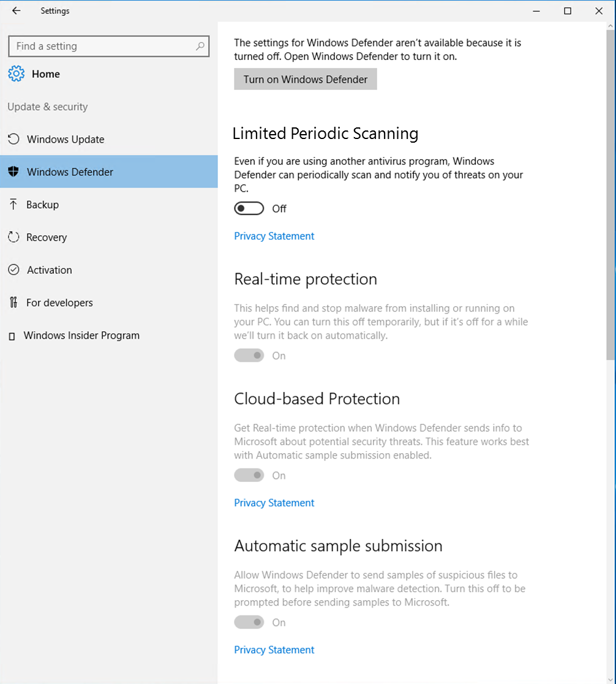Select Windows Defender in sidebar
The height and width of the screenshot is (684, 616).
(108, 171)
